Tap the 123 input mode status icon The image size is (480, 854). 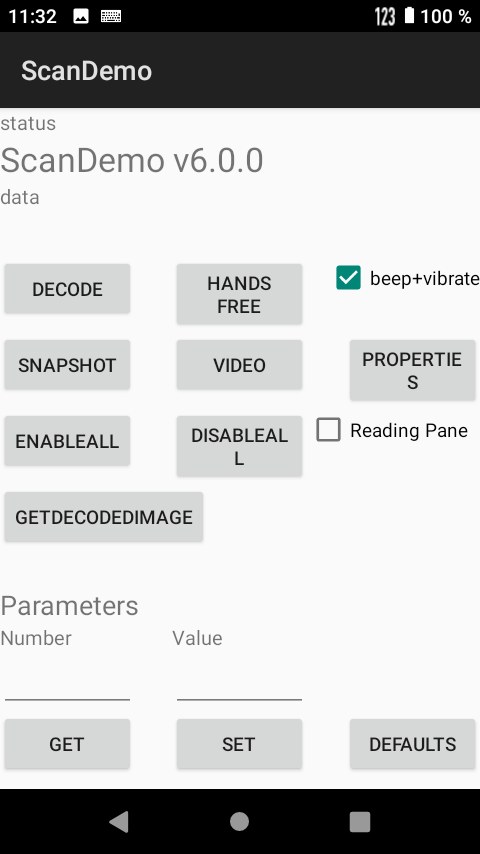pyautogui.click(x=385, y=16)
